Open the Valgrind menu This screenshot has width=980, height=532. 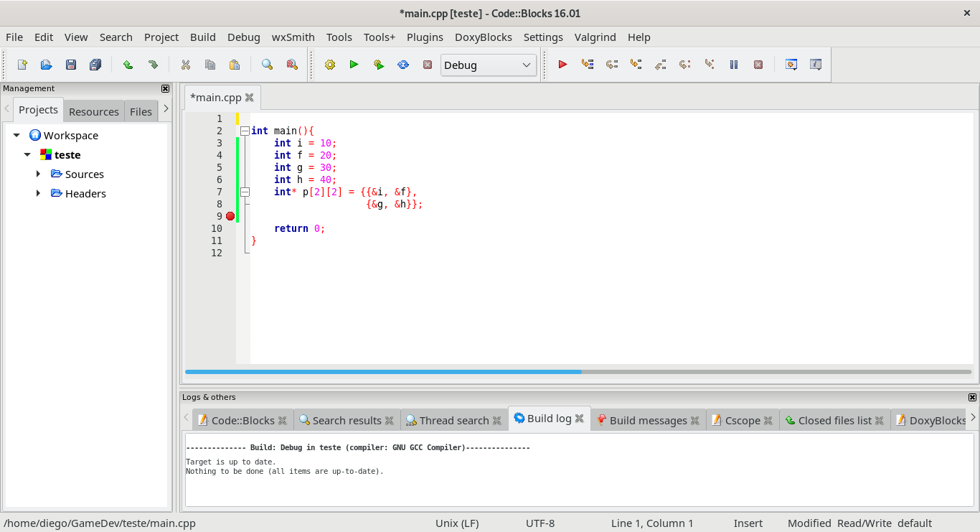(595, 37)
